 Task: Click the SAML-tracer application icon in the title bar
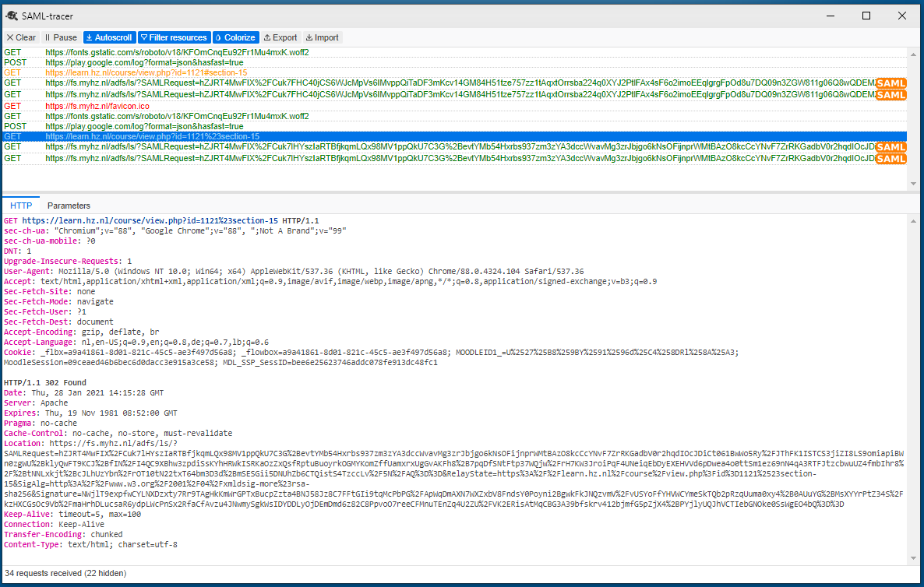click(12, 15)
